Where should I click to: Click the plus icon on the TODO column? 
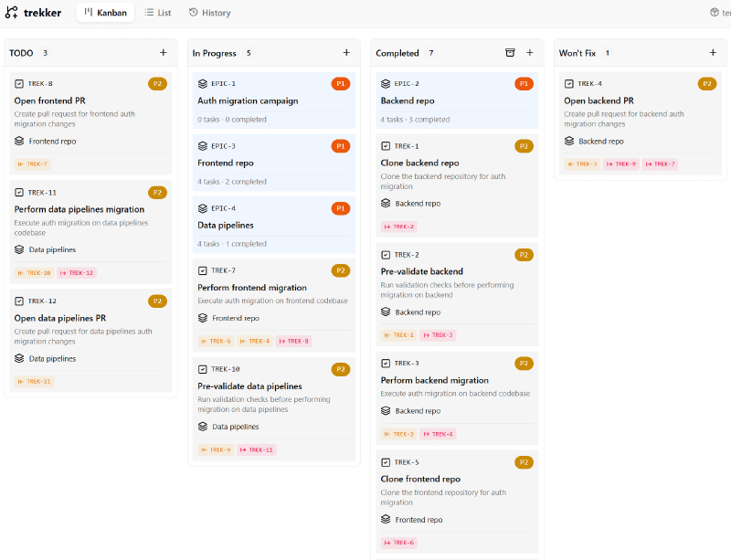[164, 53]
